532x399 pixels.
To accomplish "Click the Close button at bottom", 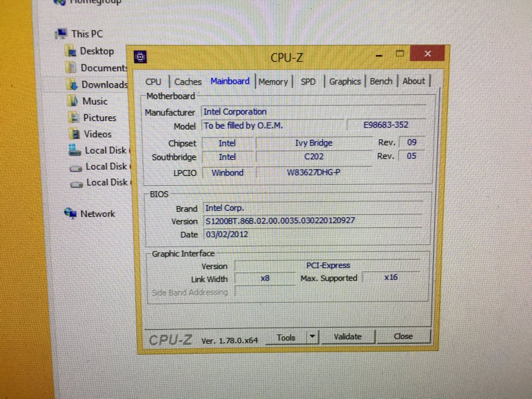I will (x=403, y=337).
